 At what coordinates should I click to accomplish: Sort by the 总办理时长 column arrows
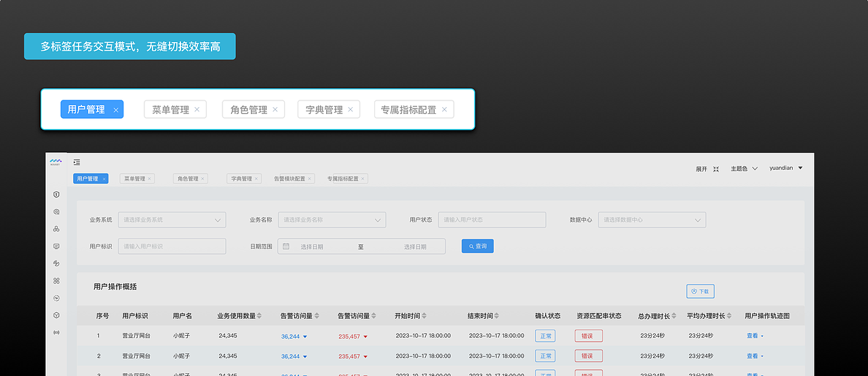674,316
